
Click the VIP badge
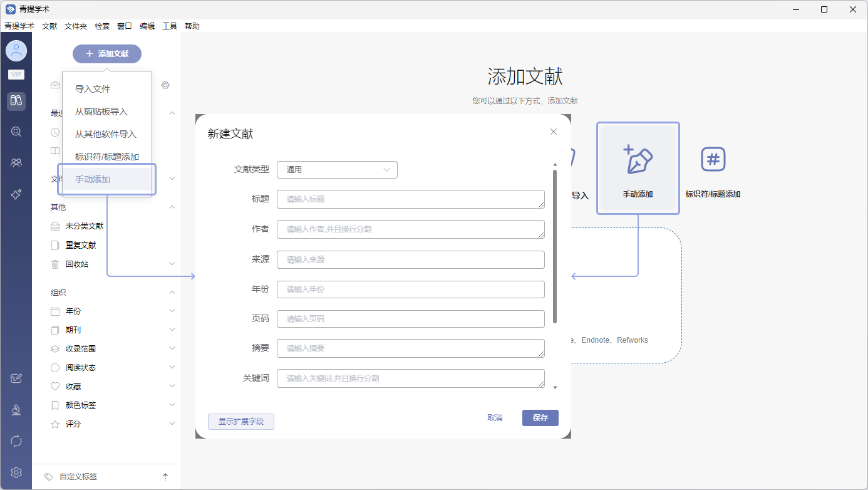click(16, 75)
